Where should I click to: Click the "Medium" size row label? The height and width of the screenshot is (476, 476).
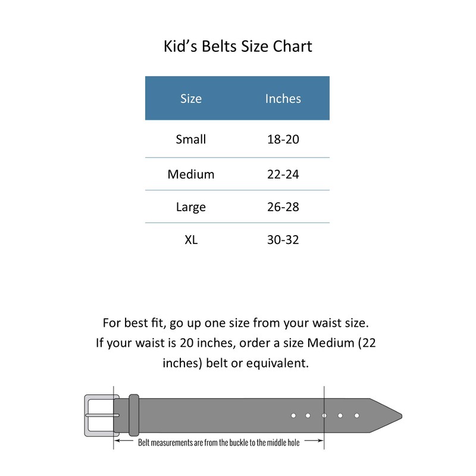pyautogui.click(x=191, y=174)
